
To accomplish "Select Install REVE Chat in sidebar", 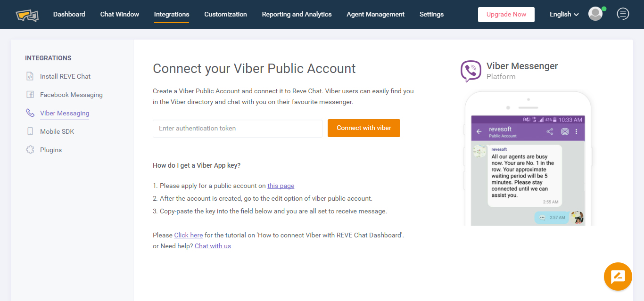I will [x=65, y=76].
